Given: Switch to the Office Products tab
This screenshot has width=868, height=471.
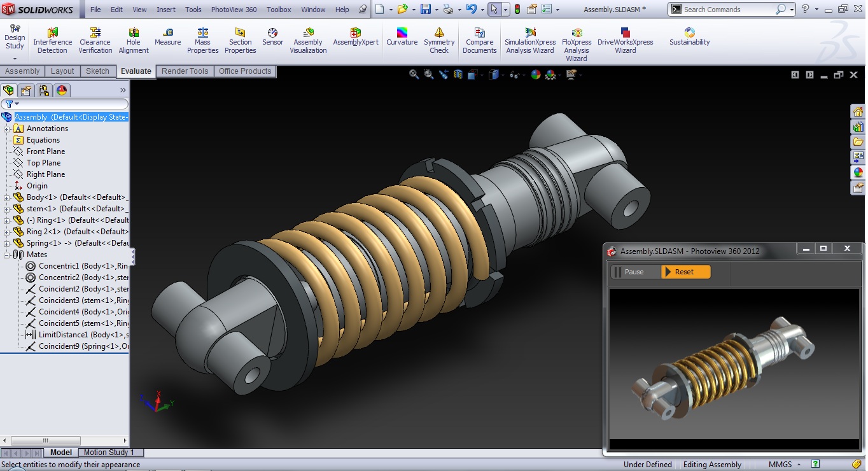Looking at the screenshot, I should 245,71.
